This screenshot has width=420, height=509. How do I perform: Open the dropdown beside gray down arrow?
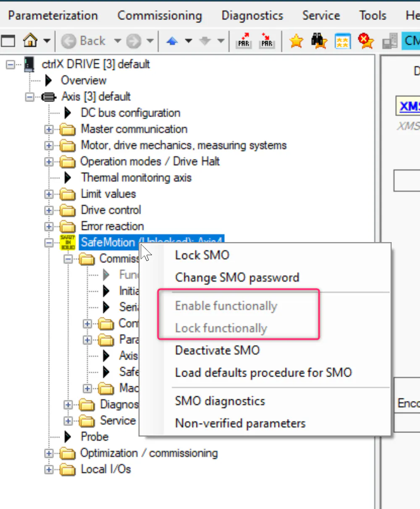click(x=220, y=41)
